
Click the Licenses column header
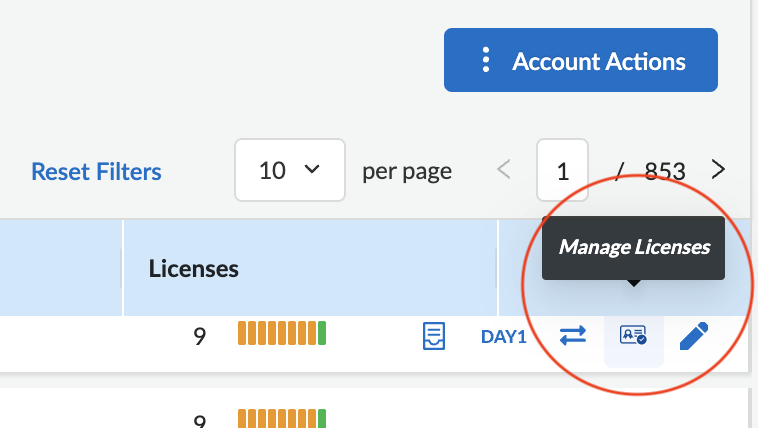coord(194,268)
